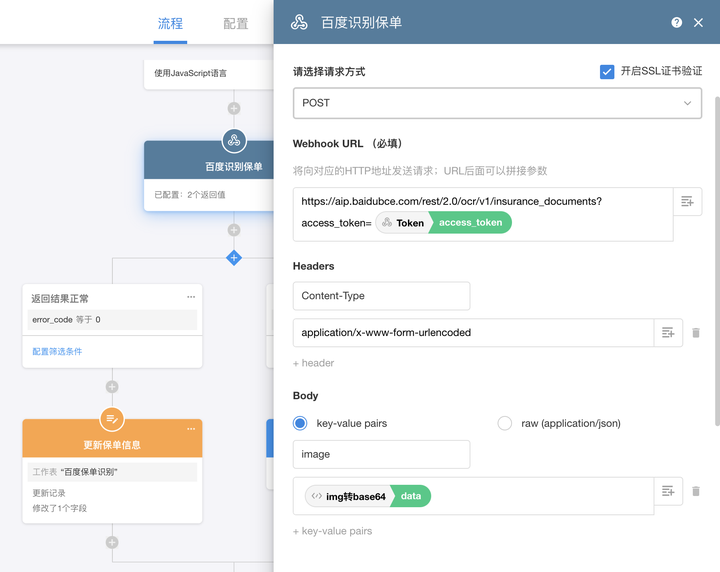Click insert-field icon beside img转base64 value
720x572 pixels.
pyautogui.click(x=668, y=491)
